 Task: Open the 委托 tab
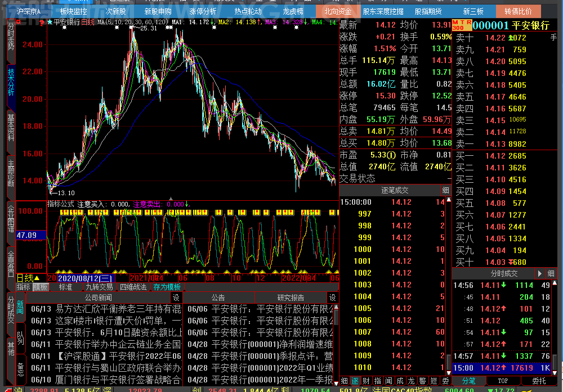coord(539,381)
